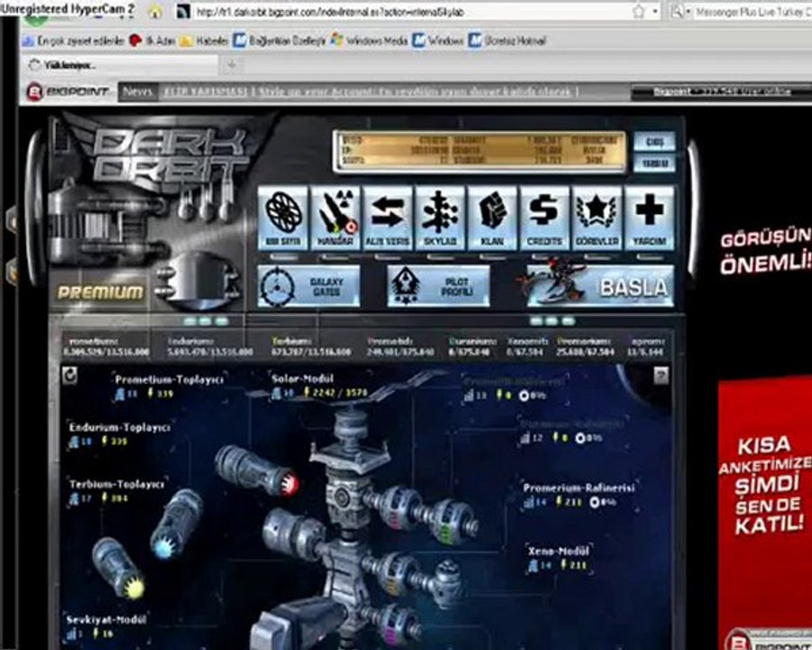Open the Haberler bookmark folder
Screen dimensions: 812x650
coord(204,41)
